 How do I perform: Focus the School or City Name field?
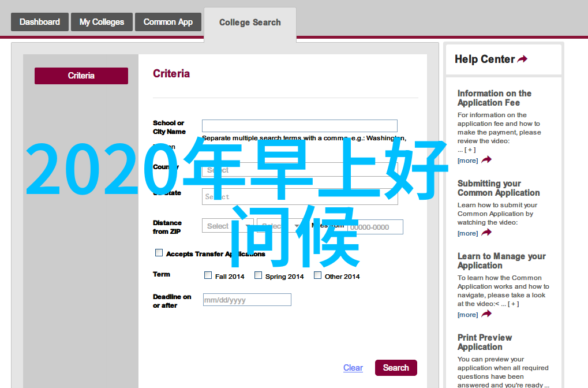299,126
